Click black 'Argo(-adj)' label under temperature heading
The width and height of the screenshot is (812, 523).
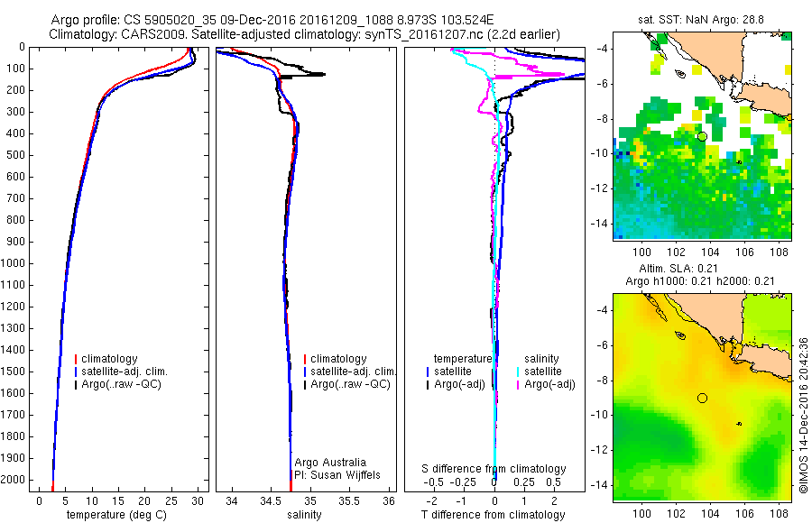[459, 384]
